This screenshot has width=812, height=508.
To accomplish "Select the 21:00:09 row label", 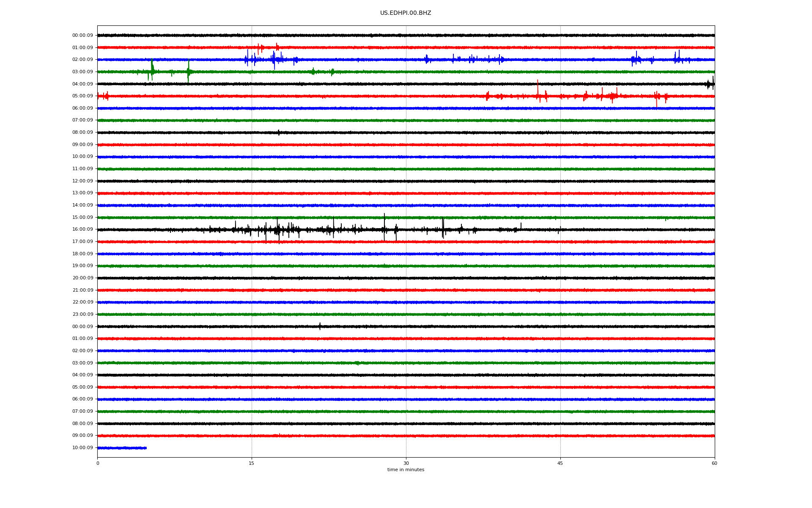I will click(x=82, y=290).
